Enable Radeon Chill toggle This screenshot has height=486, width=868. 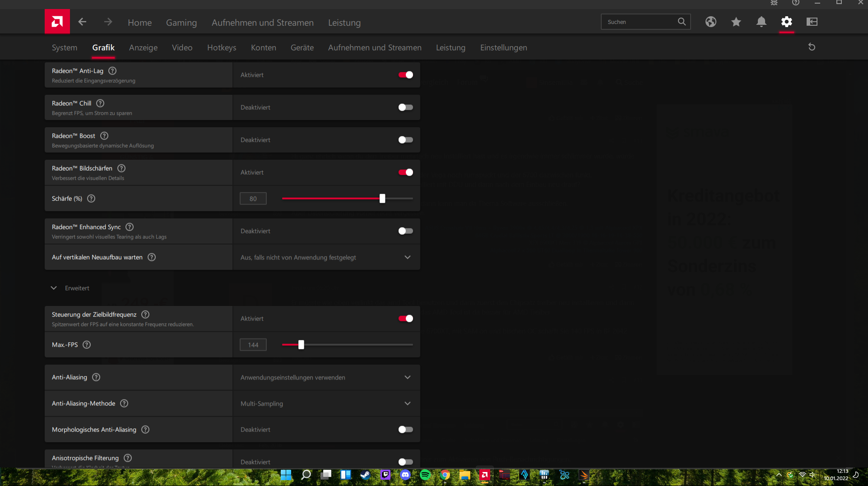click(x=406, y=107)
